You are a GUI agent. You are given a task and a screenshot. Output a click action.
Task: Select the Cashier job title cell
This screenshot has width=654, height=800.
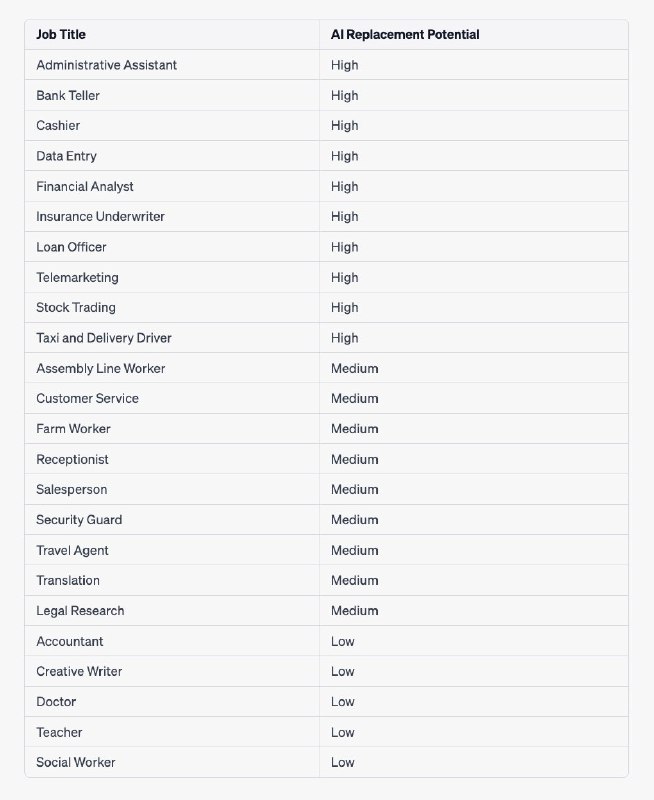pos(58,126)
